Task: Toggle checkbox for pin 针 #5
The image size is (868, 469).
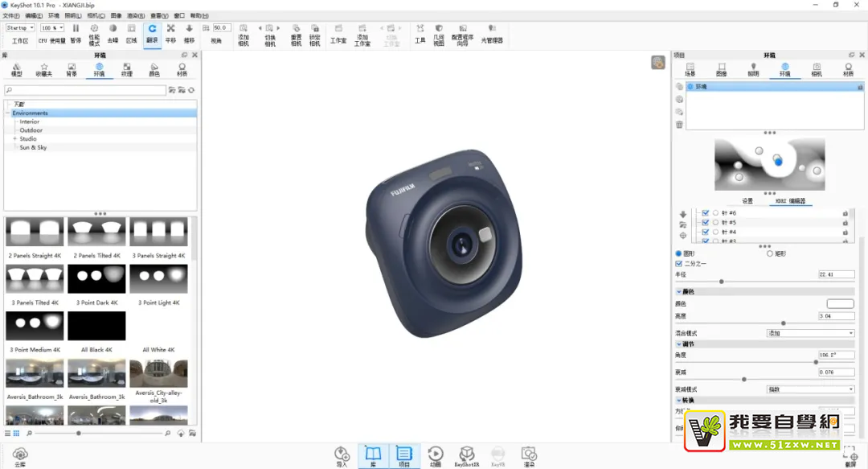Action: tap(705, 222)
